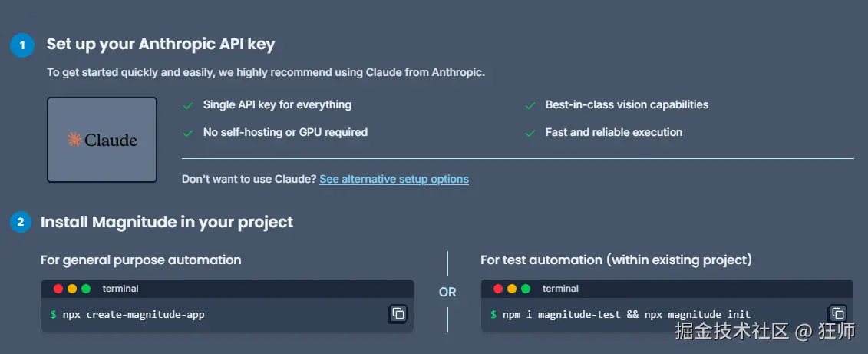
Task: Open the alternative setup options link
Action: coord(394,179)
